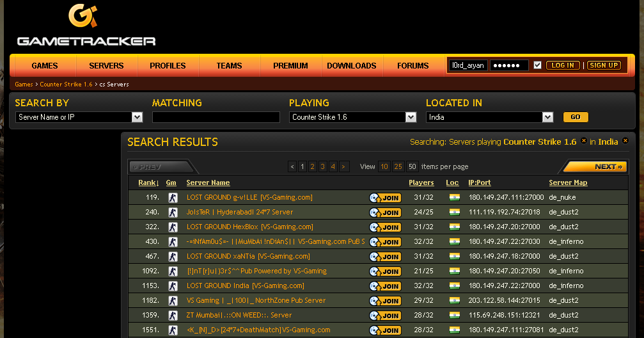Click India flag in LOST GROUND India row

454,286
